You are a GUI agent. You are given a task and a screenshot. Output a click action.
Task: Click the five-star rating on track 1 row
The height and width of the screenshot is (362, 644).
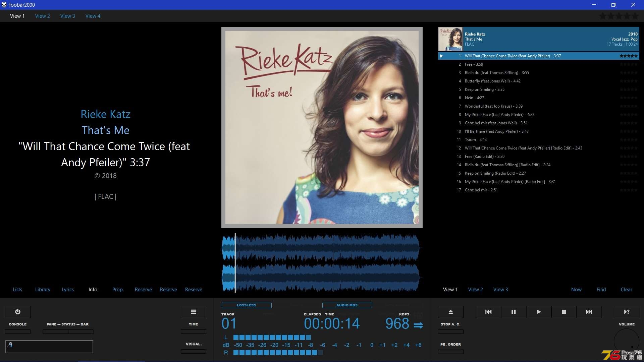629,56
